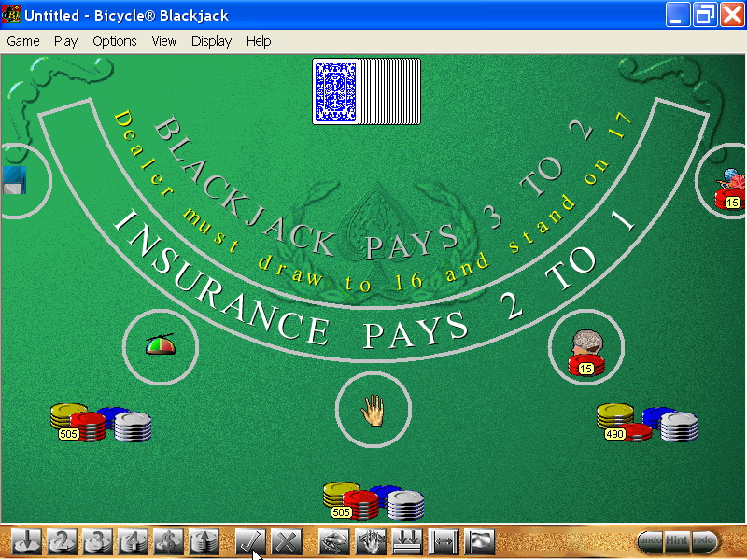
Task: Maximize the Bicycle Blackjack window
Action: tap(705, 15)
